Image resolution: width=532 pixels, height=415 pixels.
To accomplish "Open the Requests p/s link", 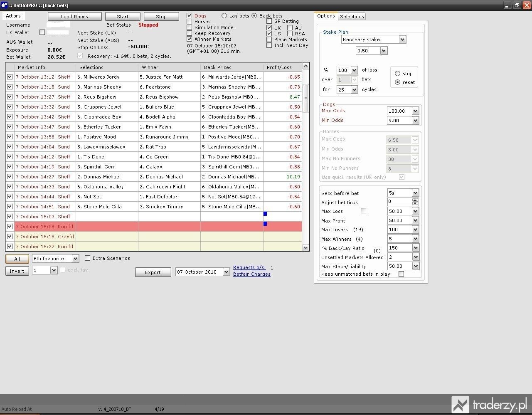I will [249, 267].
